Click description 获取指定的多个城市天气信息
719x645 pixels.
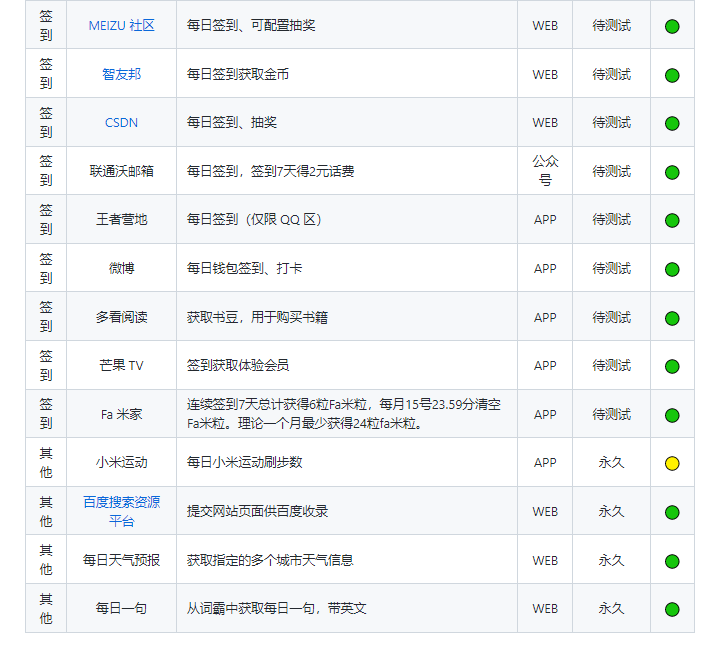tap(270, 560)
